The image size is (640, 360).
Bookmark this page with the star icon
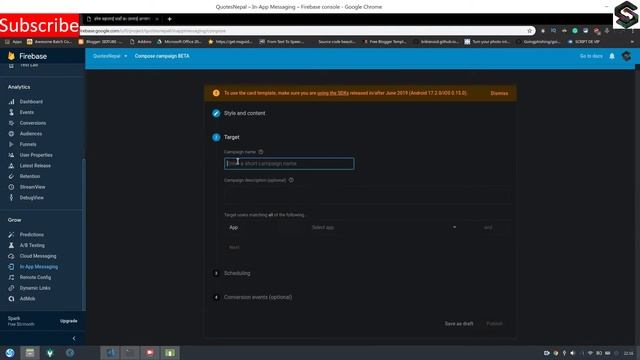click(x=529, y=31)
